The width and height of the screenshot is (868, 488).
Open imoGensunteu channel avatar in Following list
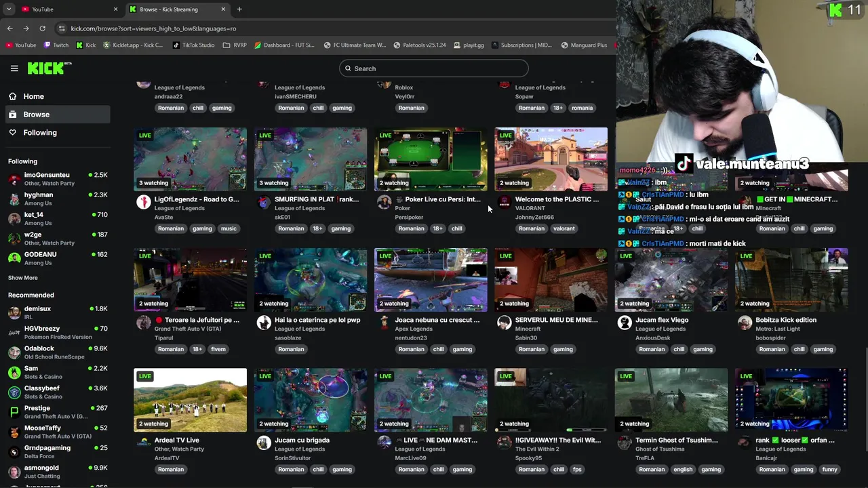pyautogui.click(x=14, y=179)
